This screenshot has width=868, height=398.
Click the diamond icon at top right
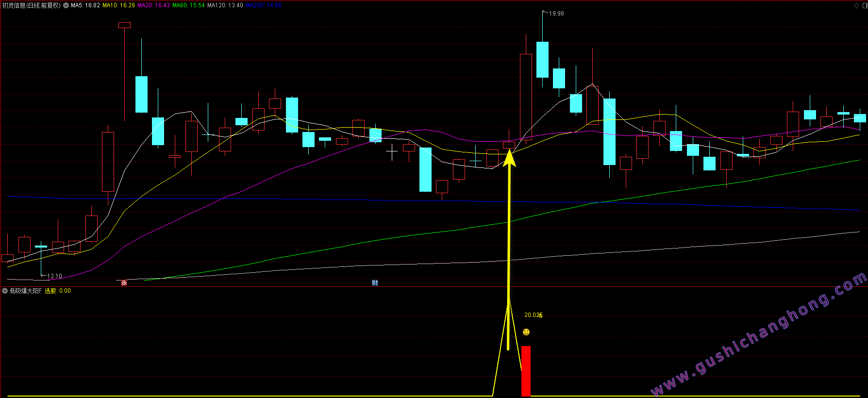tap(856, 6)
